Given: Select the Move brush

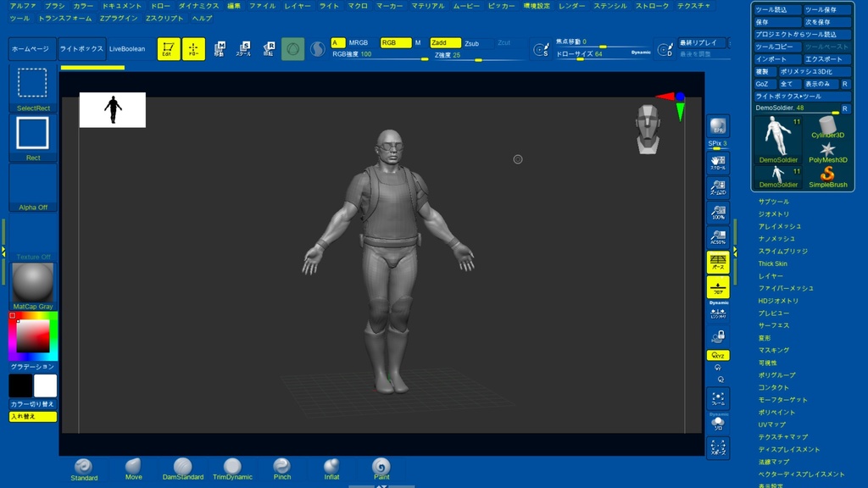Looking at the screenshot, I should click(133, 469).
